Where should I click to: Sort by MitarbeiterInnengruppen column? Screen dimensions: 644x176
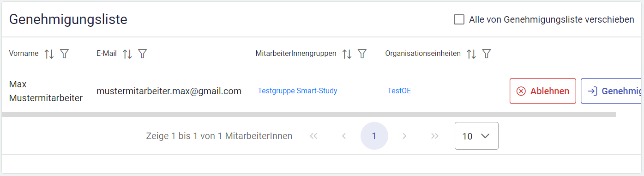point(347,54)
